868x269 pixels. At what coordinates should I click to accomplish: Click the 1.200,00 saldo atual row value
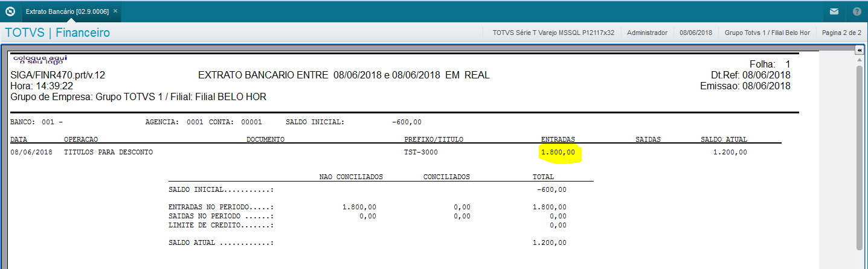730,152
